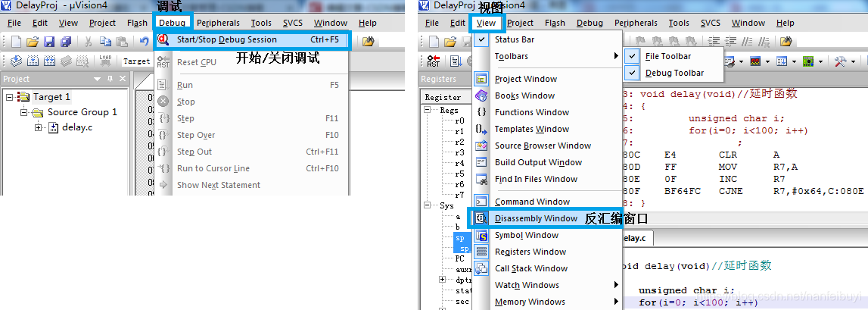The image size is (868, 310).
Task: Click the Source Browser Window icon
Action: coord(481,146)
